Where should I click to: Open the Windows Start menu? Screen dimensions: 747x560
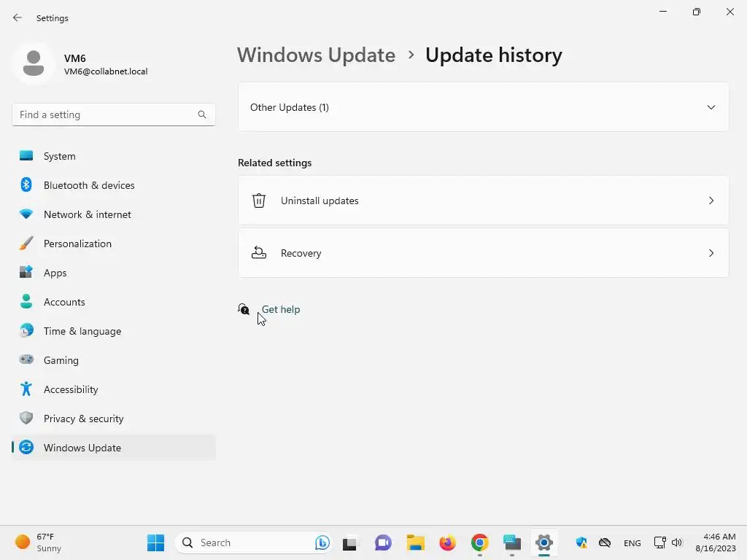(x=156, y=542)
